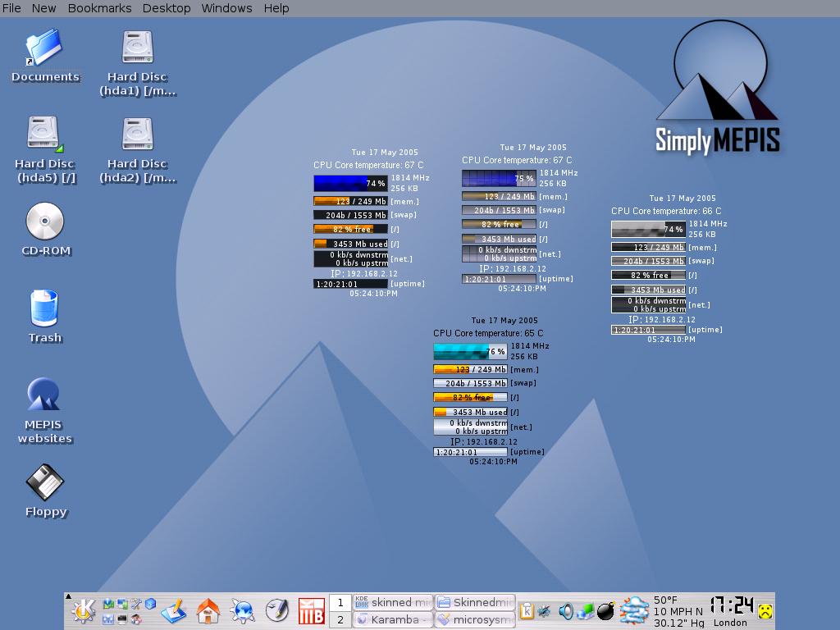Click 'CPU Core temperature: 66 C' text
The height and width of the screenshot is (630, 840).
[x=666, y=211]
